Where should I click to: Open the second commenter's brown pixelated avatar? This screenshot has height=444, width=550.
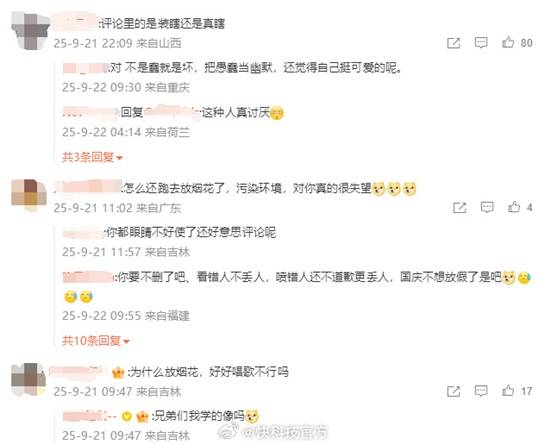pyautogui.click(x=29, y=195)
